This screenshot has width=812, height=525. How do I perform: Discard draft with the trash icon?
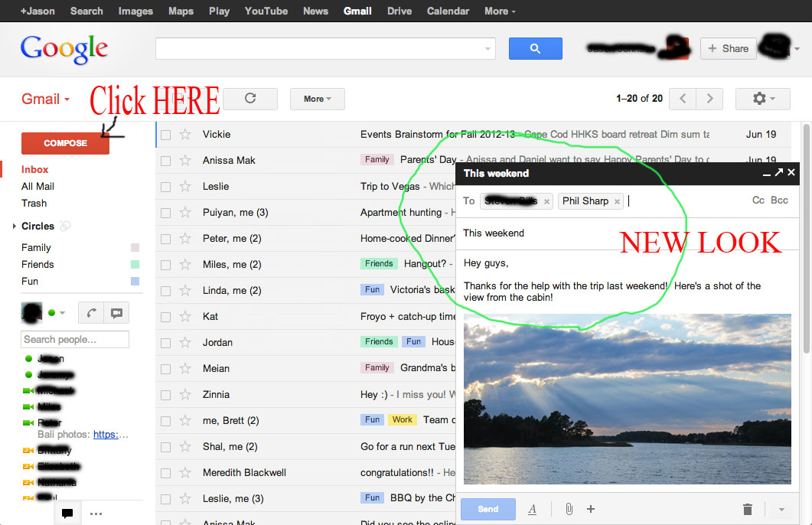click(747, 510)
